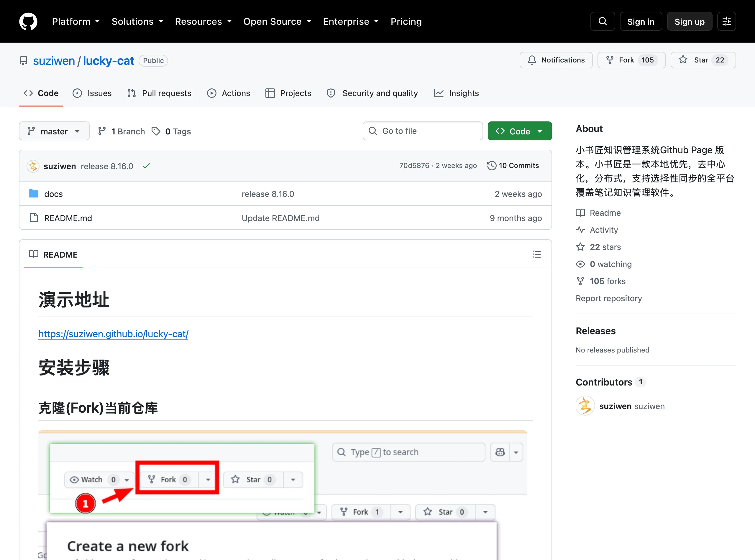
Task: Focus the Go to file field
Action: 423,131
